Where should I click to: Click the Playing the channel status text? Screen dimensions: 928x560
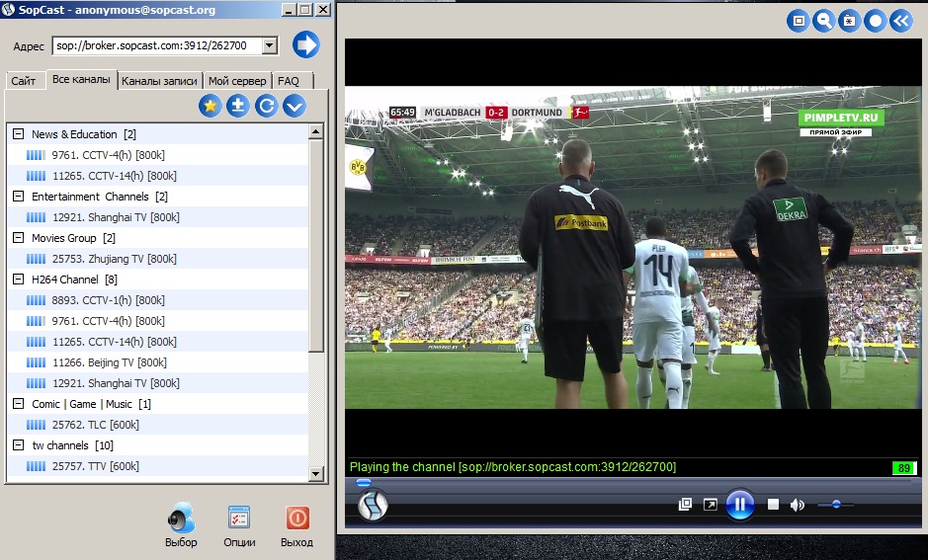pos(513,467)
